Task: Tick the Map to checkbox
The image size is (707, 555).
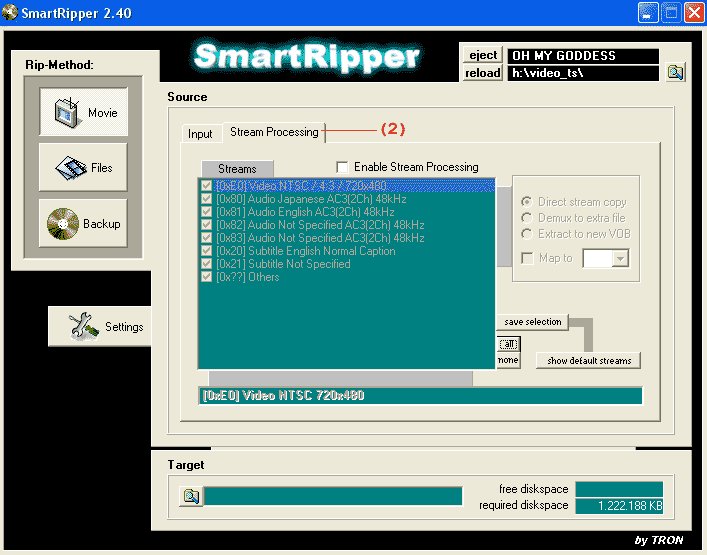Action: click(x=527, y=258)
